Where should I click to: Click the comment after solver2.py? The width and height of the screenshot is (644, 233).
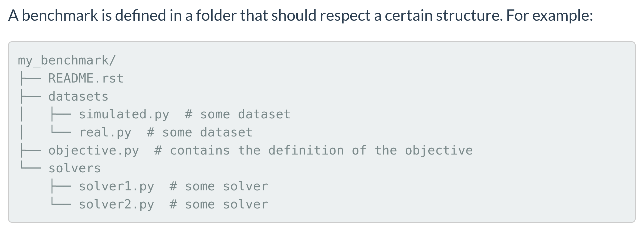(x=219, y=204)
